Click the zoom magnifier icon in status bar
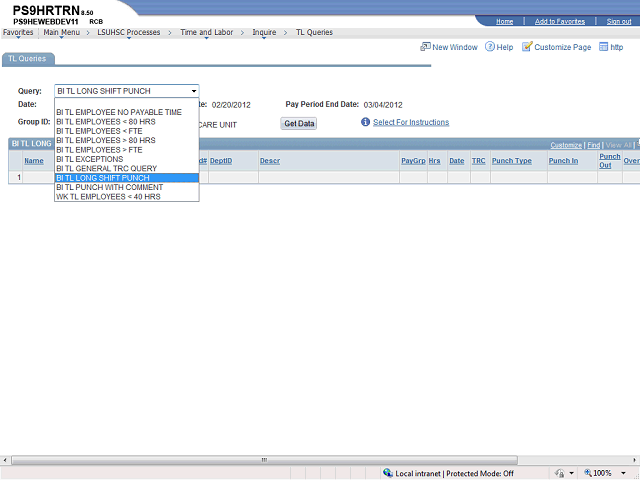 click(588, 473)
